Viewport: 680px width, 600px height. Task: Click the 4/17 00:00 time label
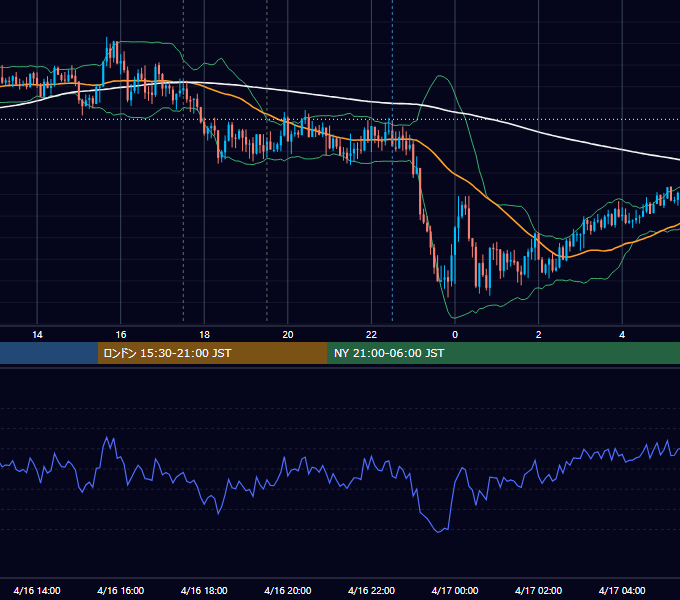pos(455,590)
